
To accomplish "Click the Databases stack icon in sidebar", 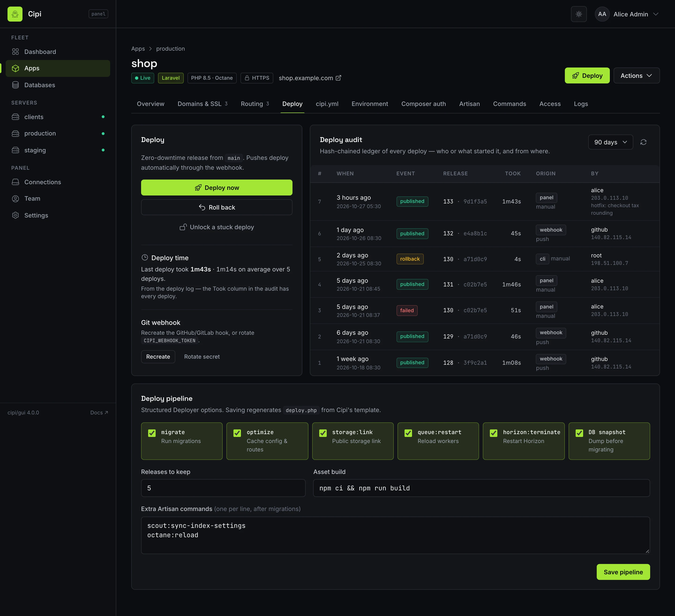I will point(15,85).
